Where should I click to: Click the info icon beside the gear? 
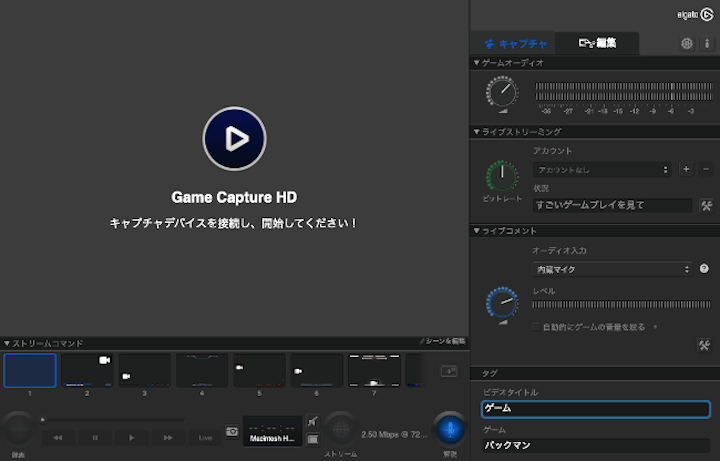pos(706,44)
